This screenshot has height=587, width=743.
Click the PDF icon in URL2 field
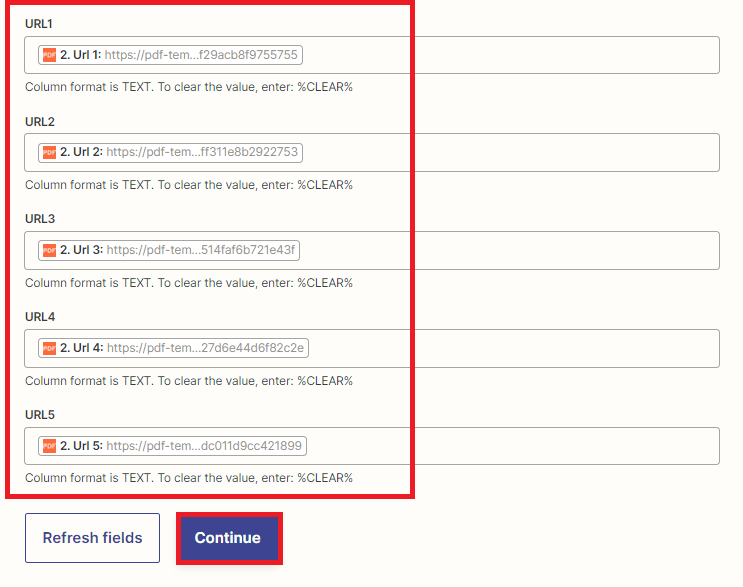49,153
